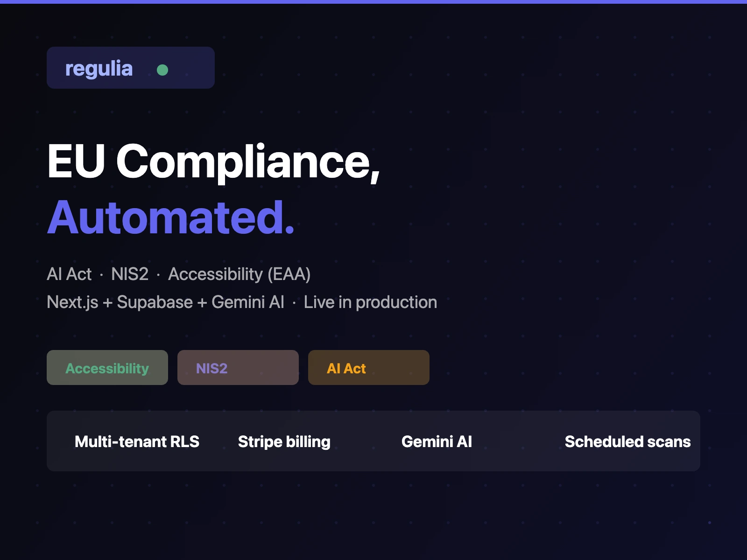
Task: Click 'Supabase' in the tech stack line
Action: coord(155,302)
